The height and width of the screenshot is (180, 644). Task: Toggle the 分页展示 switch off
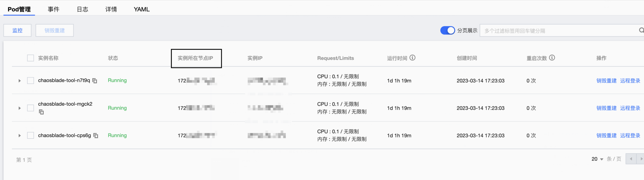(448, 30)
